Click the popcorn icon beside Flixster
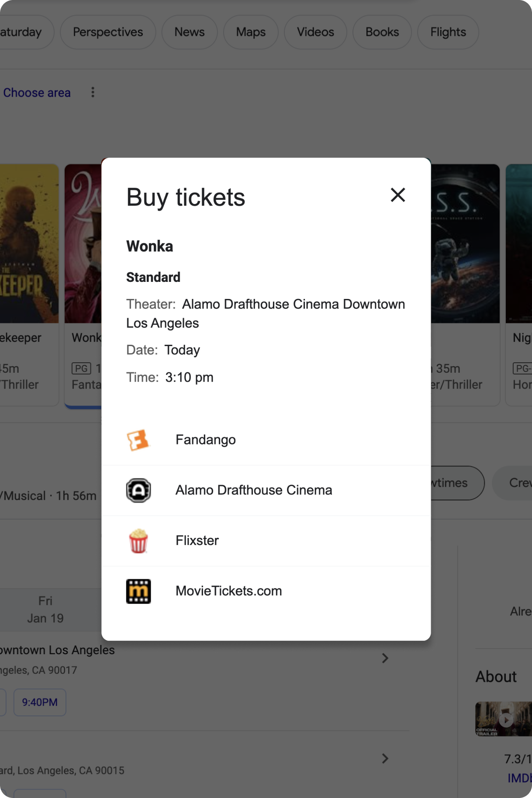Viewport: 532px width, 798px height. (138, 541)
